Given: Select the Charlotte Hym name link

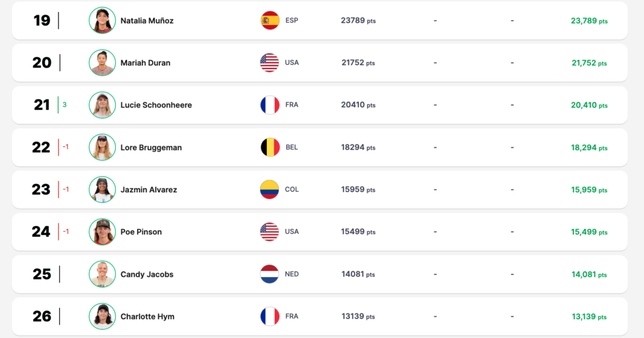Looking at the screenshot, I should (x=147, y=317).
